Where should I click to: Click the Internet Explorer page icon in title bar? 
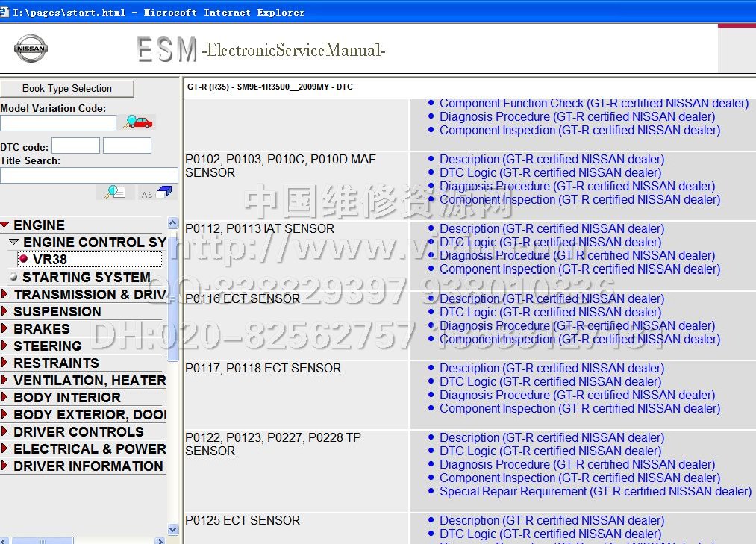[4, 12]
